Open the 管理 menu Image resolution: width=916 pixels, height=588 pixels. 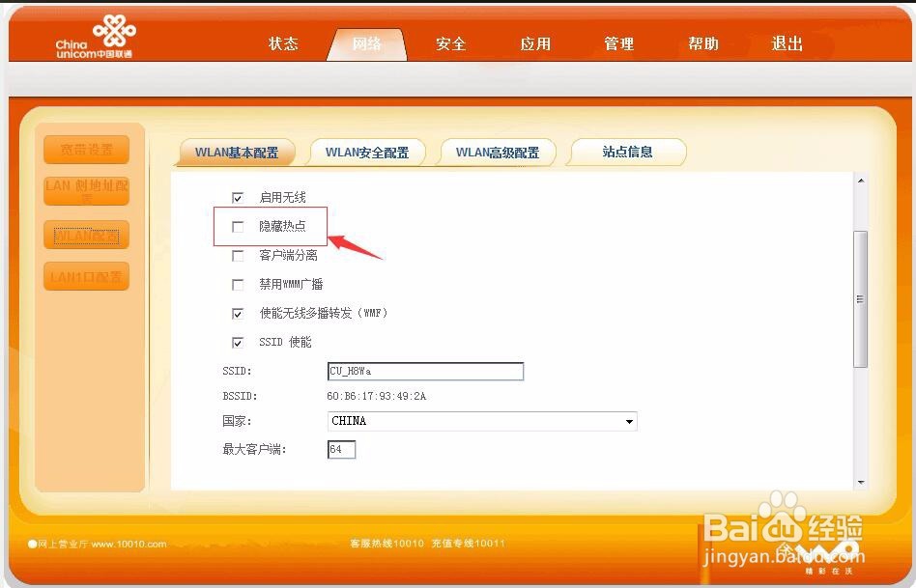click(x=618, y=43)
